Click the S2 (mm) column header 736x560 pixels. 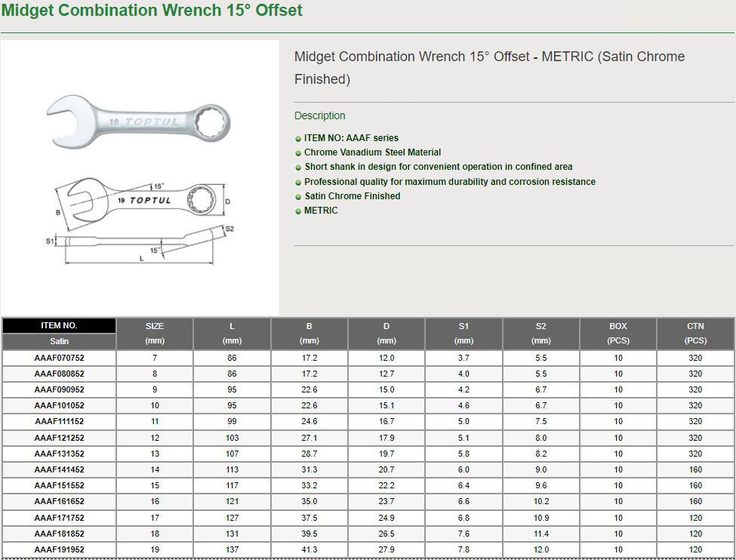540,333
